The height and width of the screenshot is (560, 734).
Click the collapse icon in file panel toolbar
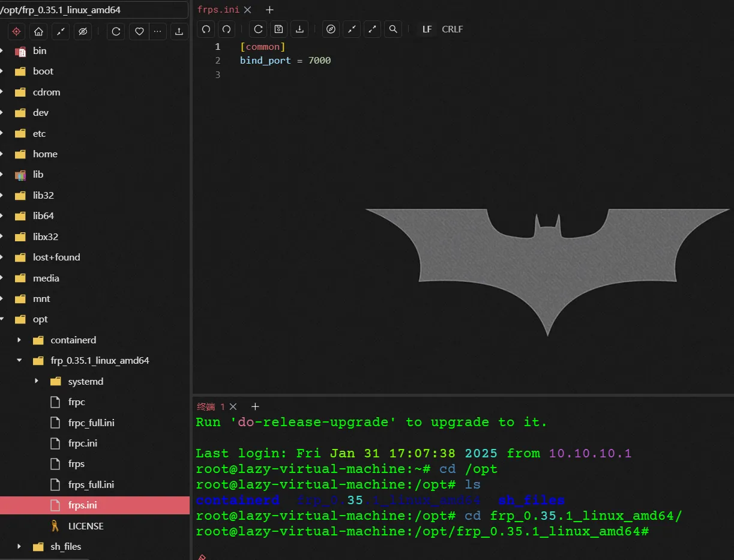61,31
